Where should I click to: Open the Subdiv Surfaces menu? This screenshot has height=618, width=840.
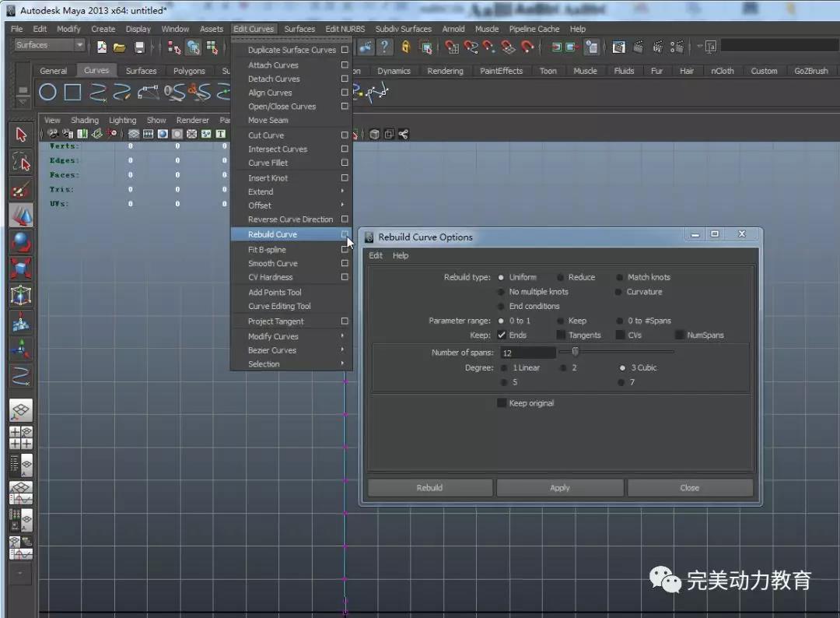pyautogui.click(x=404, y=29)
